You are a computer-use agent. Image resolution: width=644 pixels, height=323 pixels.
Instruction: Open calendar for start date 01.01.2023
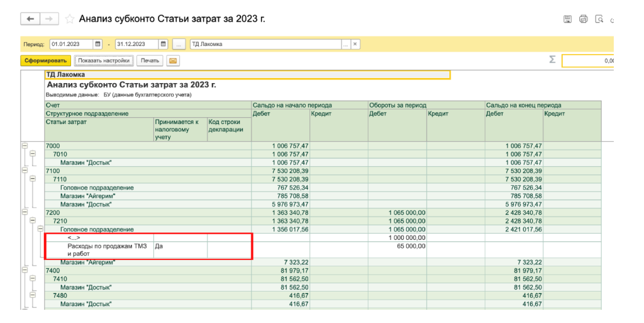click(x=97, y=44)
